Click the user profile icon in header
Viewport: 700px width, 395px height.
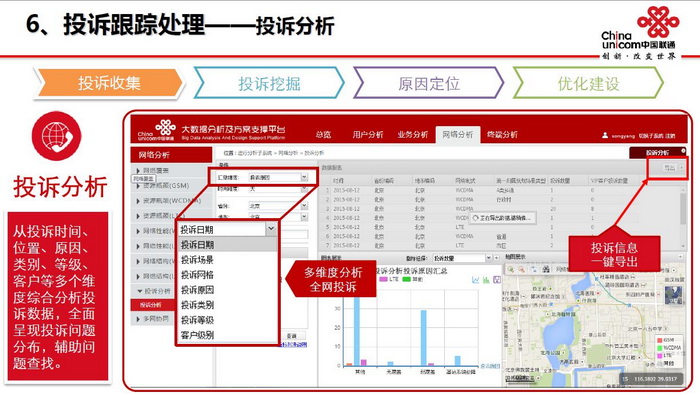(x=605, y=135)
